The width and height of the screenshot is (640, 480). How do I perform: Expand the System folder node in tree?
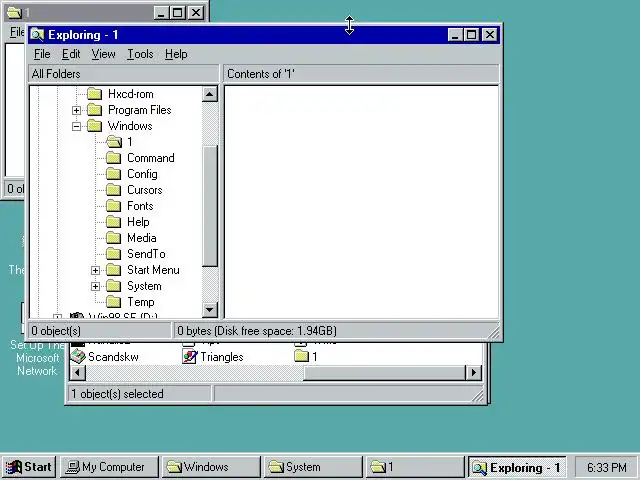click(96, 286)
